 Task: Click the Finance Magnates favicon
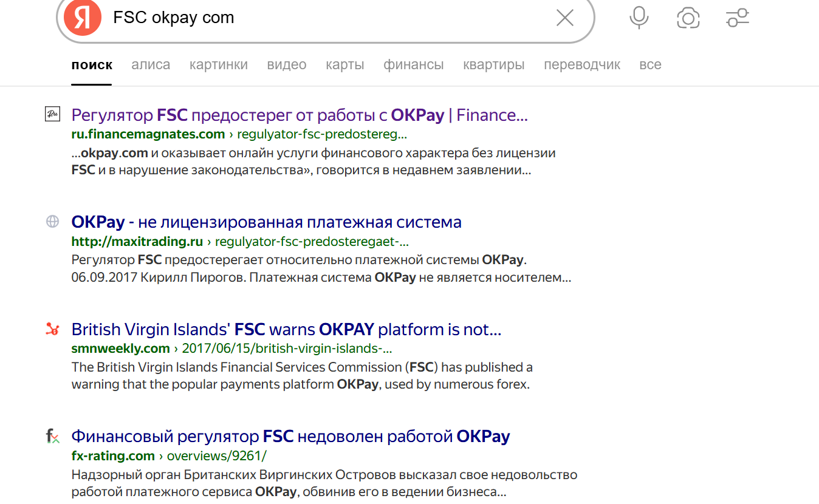[x=53, y=114]
